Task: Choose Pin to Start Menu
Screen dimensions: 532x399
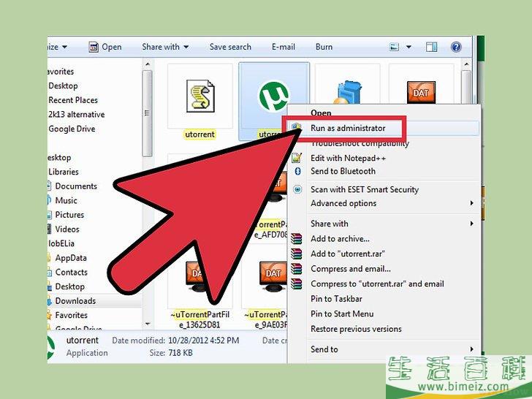Action: click(342, 313)
